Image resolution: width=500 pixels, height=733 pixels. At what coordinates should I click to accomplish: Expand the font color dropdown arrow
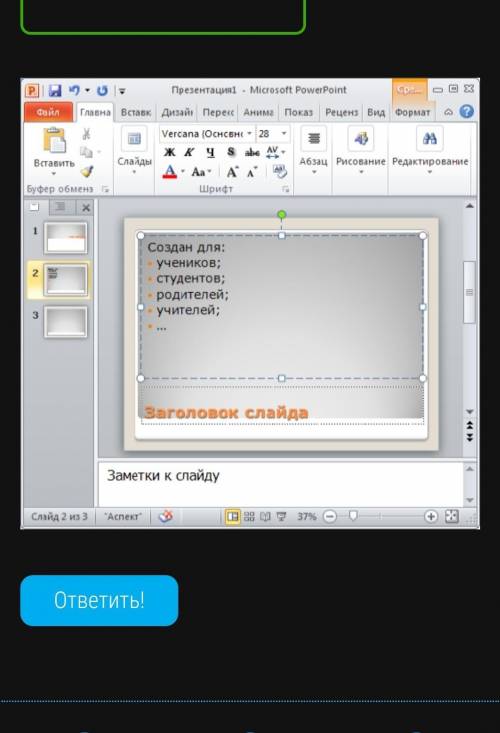click(183, 172)
